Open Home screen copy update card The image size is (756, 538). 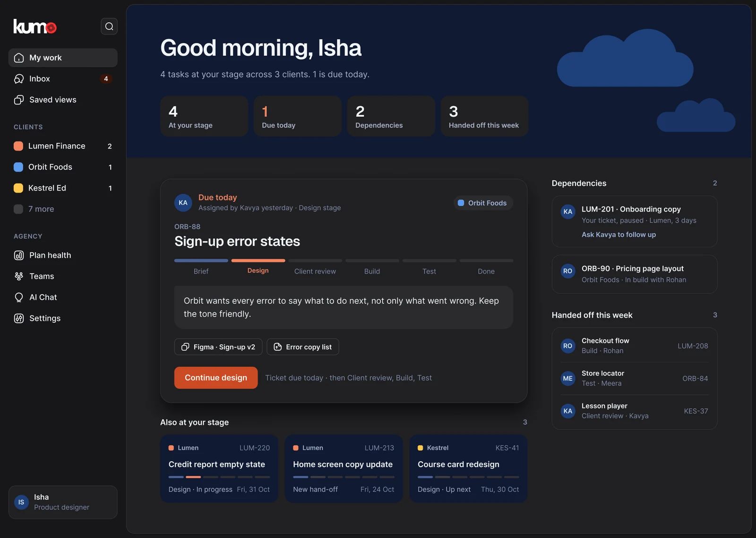tap(344, 469)
